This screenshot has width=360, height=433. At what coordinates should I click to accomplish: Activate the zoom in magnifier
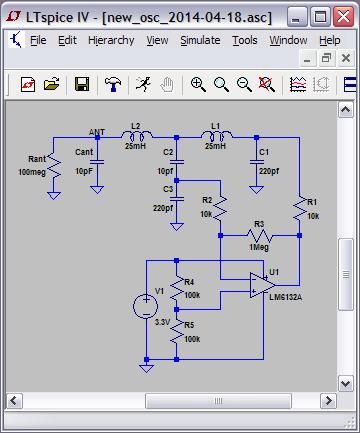[198, 84]
